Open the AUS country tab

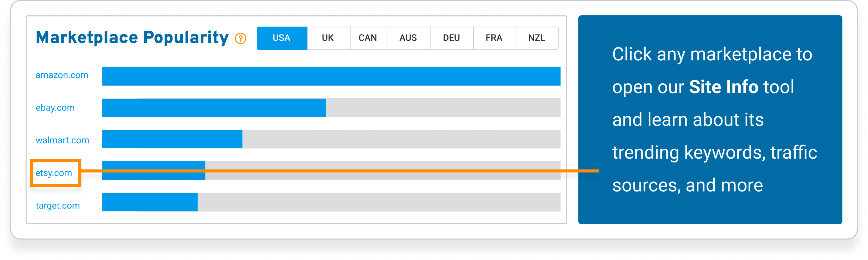tap(408, 38)
